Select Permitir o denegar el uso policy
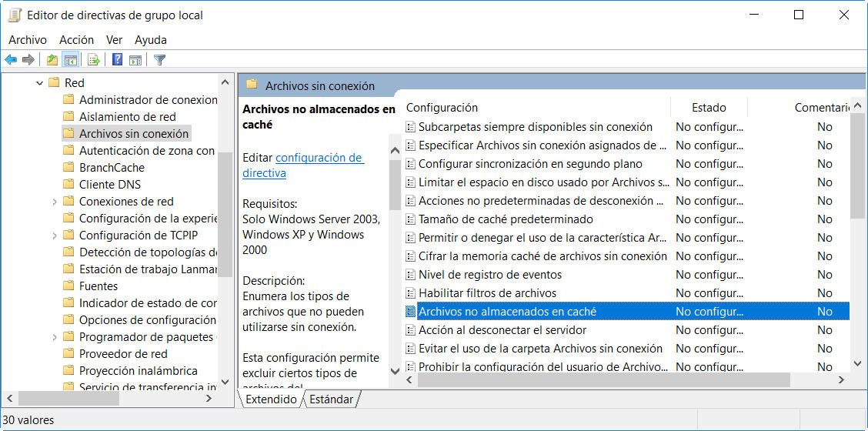The image size is (868, 431). pos(542,238)
